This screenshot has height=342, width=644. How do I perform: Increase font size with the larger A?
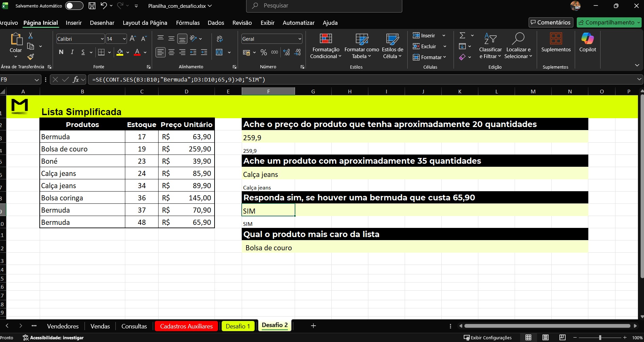tap(133, 39)
